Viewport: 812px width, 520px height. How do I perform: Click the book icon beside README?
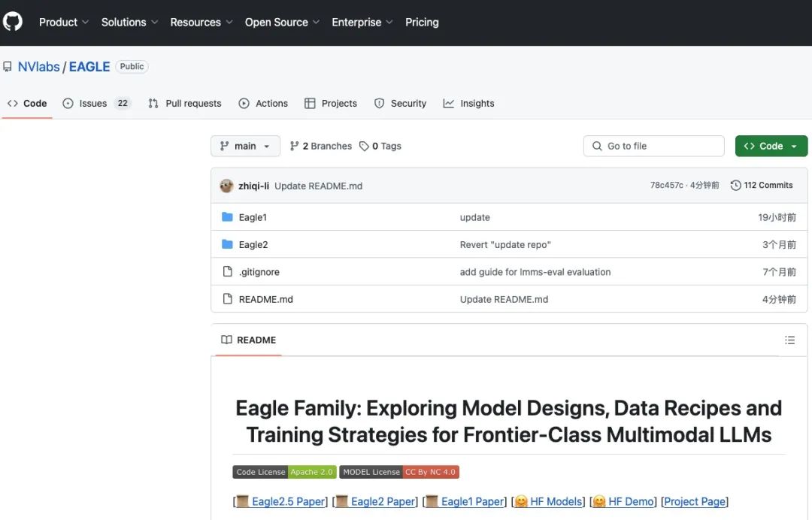(x=226, y=340)
